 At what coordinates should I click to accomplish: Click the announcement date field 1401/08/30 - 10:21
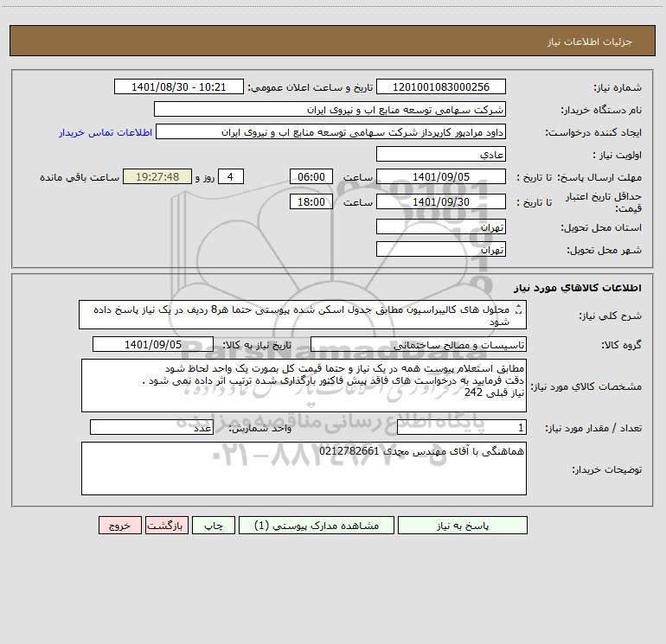point(179,86)
